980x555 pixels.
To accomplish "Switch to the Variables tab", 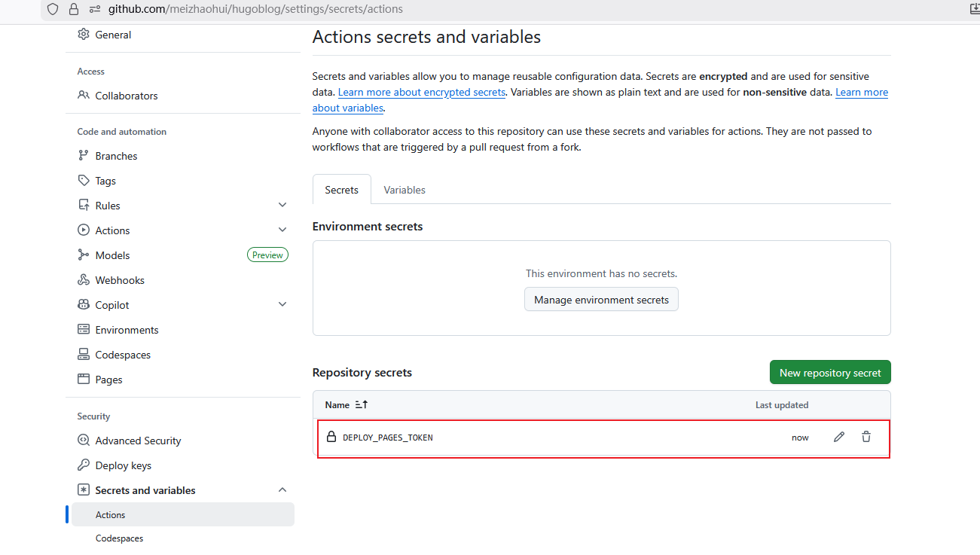I will [405, 190].
